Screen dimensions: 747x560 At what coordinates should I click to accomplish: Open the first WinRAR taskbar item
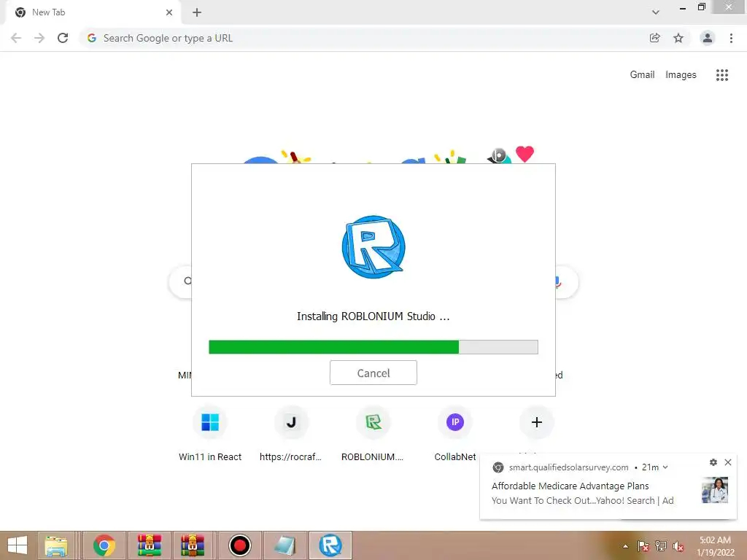click(x=150, y=545)
